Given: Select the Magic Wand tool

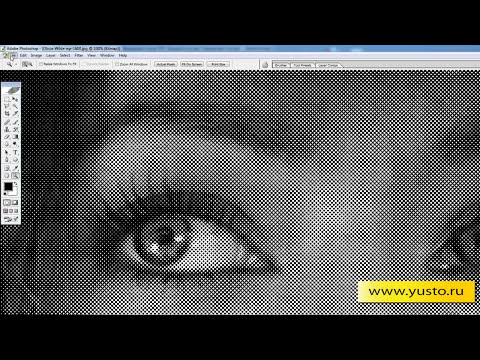Looking at the screenshot, I should [x=15, y=106].
